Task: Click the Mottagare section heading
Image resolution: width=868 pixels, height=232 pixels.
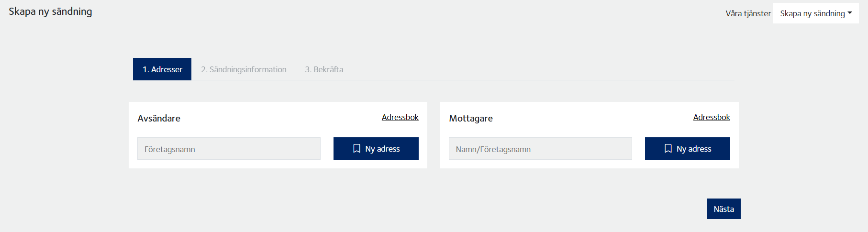Action: (x=471, y=118)
